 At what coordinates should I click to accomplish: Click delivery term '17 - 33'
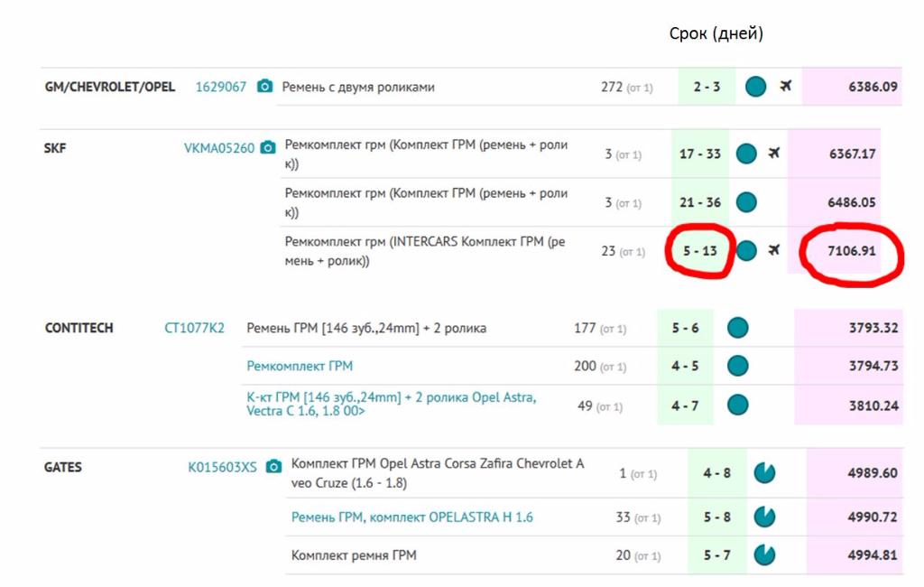point(700,154)
